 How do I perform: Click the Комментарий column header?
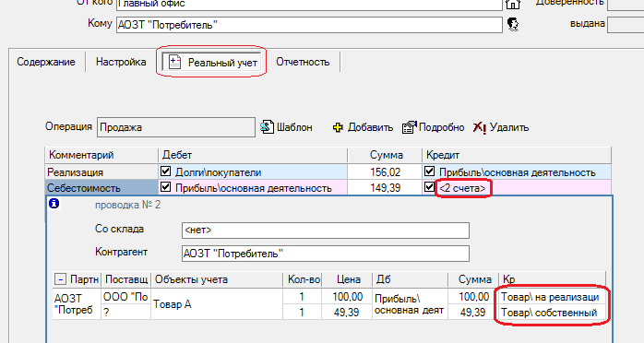tap(101, 155)
